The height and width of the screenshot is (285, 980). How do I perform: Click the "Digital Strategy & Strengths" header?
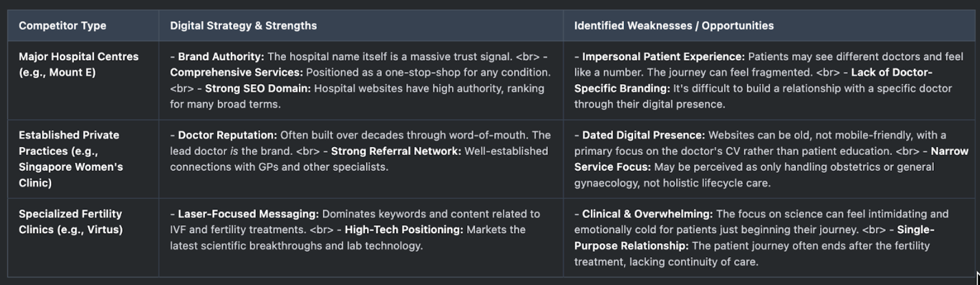pos(243,26)
